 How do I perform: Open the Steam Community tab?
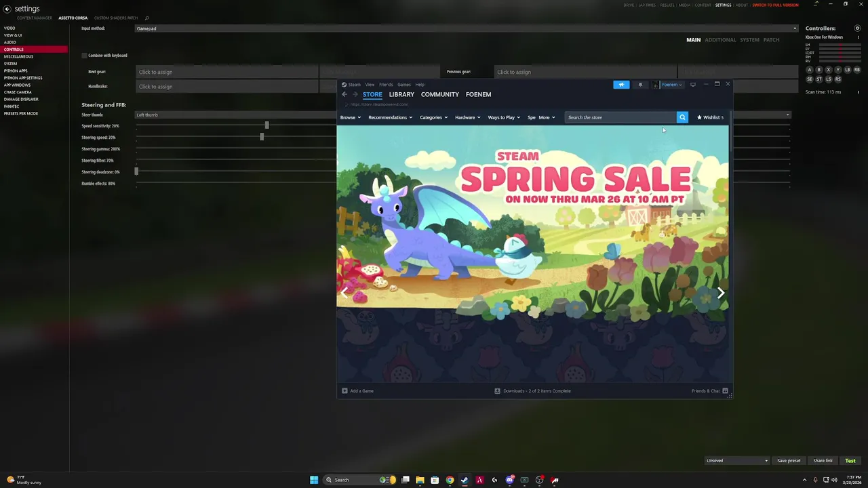click(x=439, y=94)
